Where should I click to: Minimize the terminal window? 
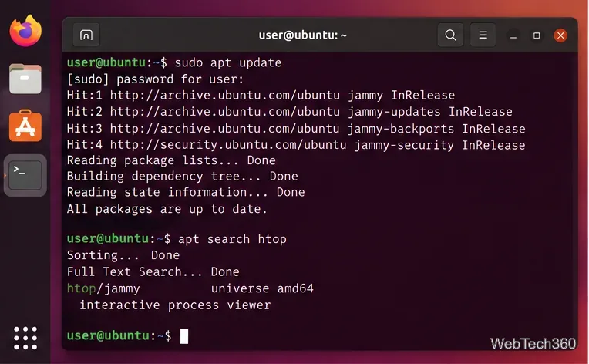coord(513,35)
